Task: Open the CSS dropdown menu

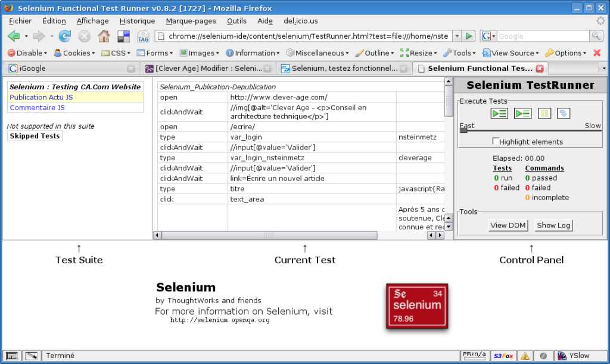Action: coord(116,53)
